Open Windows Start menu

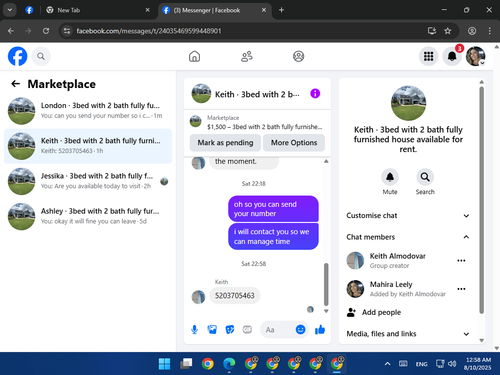click(x=164, y=364)
